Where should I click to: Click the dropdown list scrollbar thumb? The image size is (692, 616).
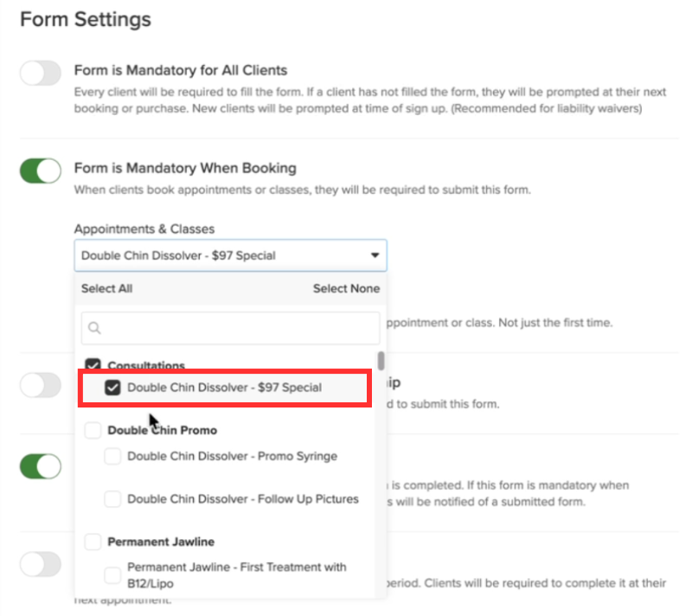click(381, 362)
